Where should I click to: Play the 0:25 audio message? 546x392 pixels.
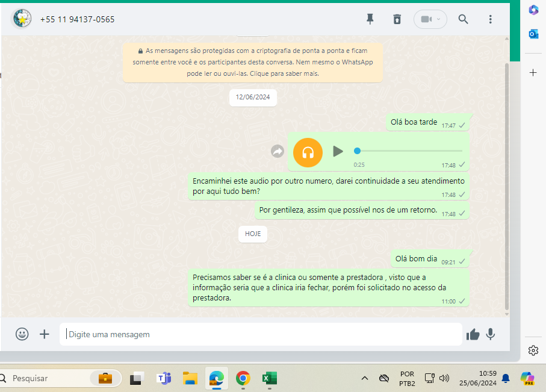coord(338,151)
